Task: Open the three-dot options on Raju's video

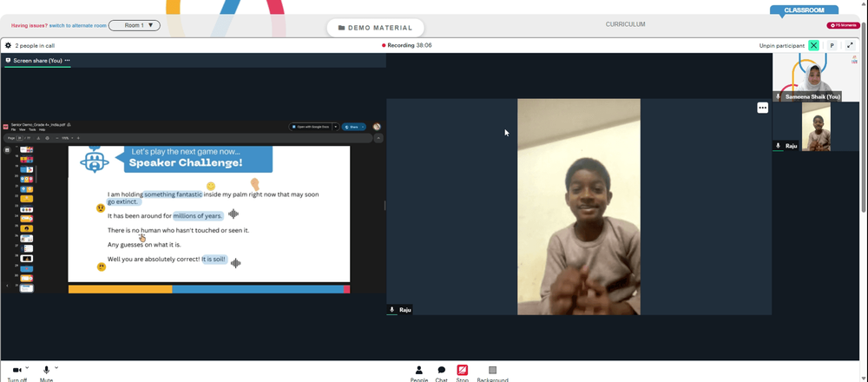Action: (x=762, y=108)
